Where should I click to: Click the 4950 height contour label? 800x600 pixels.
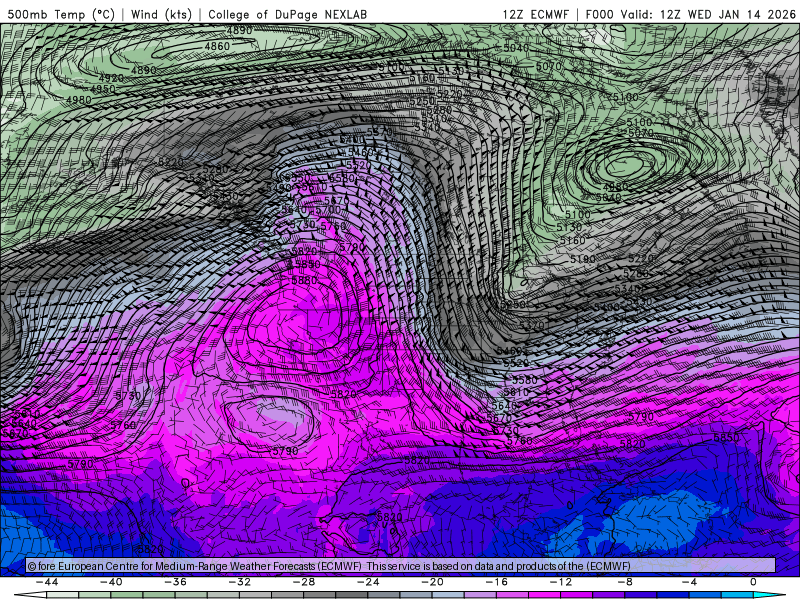[x=103, y=89]
